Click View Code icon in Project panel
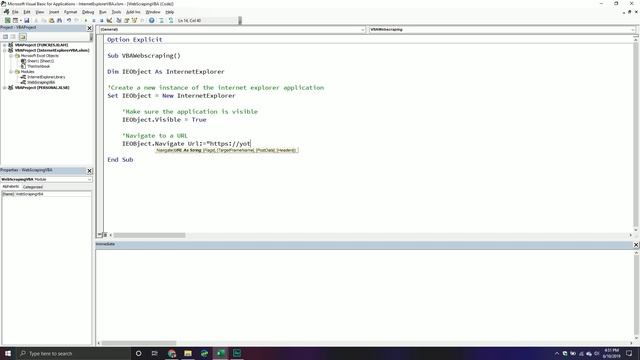Screen dimensions: 640x360 point(5,37)
